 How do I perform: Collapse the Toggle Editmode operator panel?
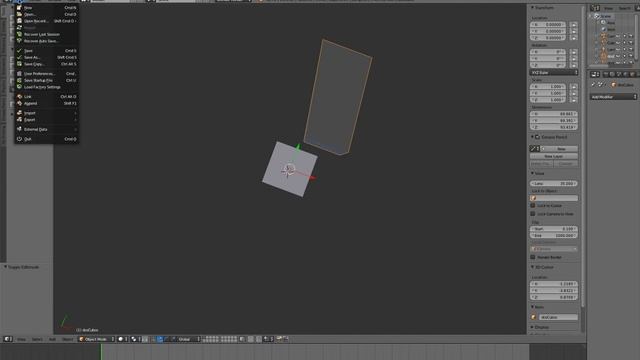click(x=5, y=267)
